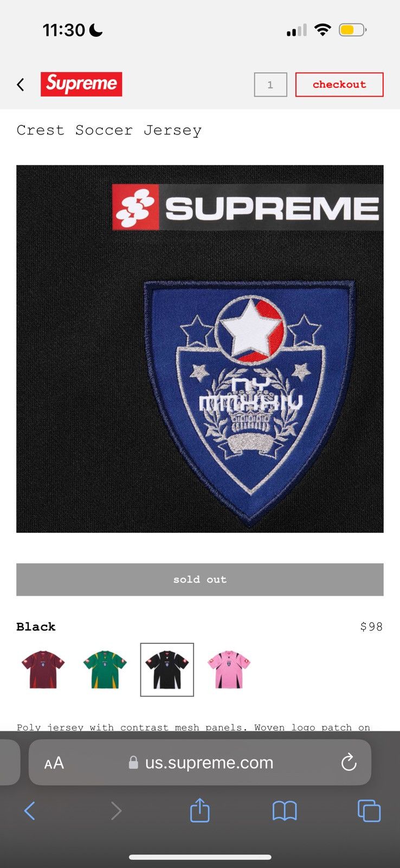Viewport: 400px width, 868px height.
Task: View the crest jersey product image
Action: (x=200, y=349)
